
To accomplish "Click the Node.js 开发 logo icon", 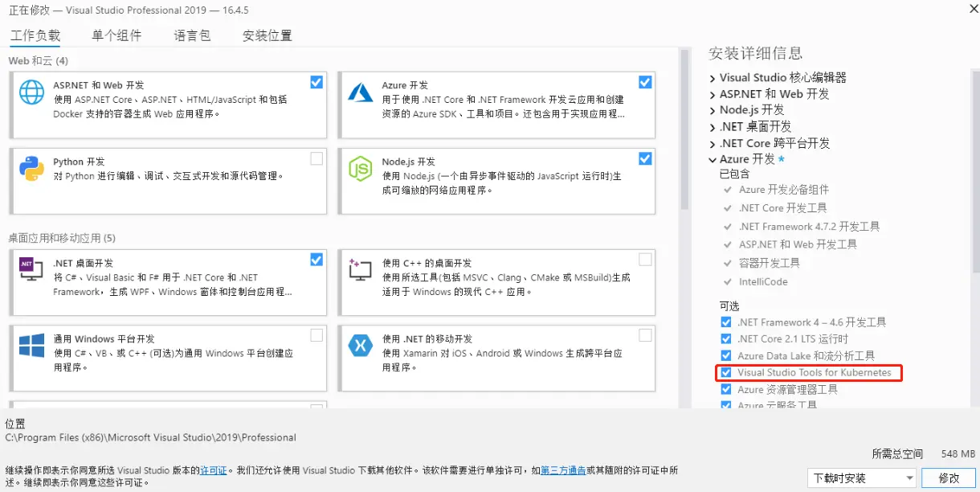I will 360,169.
